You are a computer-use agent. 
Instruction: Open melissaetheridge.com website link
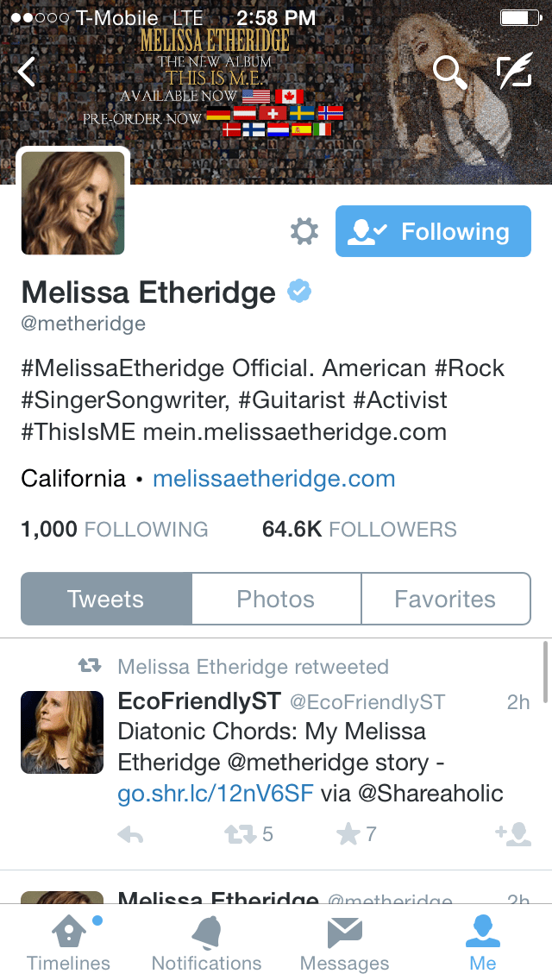point(273,479)
